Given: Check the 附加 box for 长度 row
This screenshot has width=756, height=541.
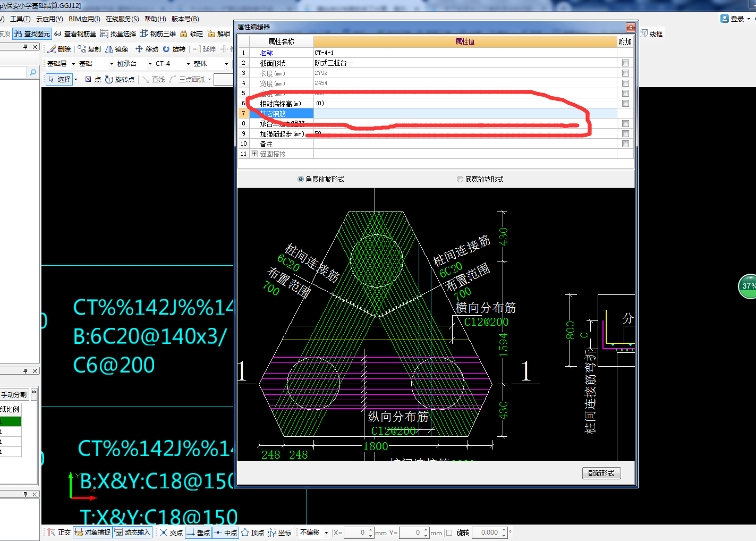Looking at the screenshot, I should (625, 73).
